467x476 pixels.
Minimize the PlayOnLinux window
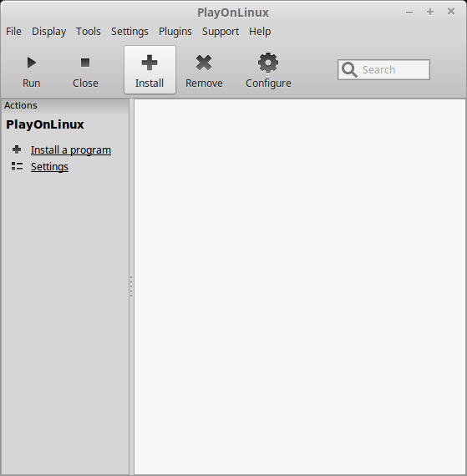coord(409,13)
